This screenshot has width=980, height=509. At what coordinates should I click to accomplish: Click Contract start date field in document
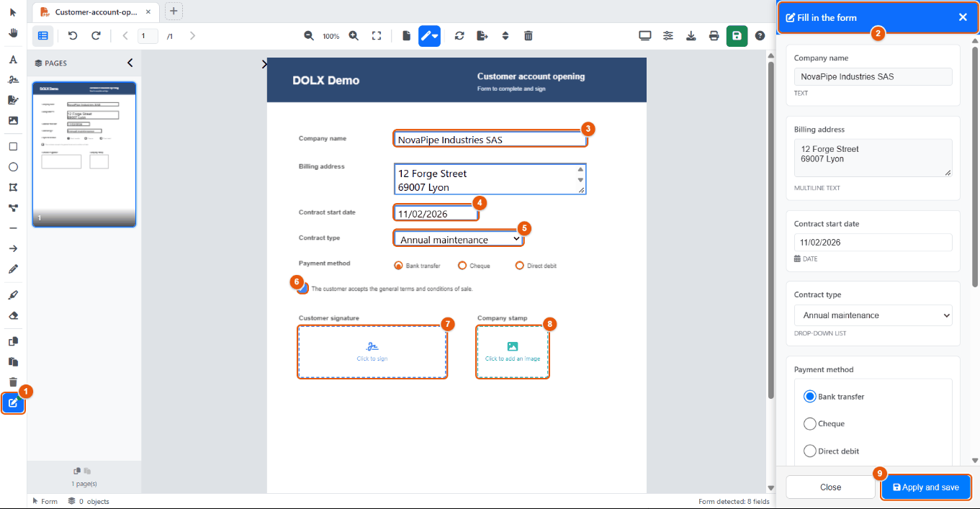tap(436, 213)
